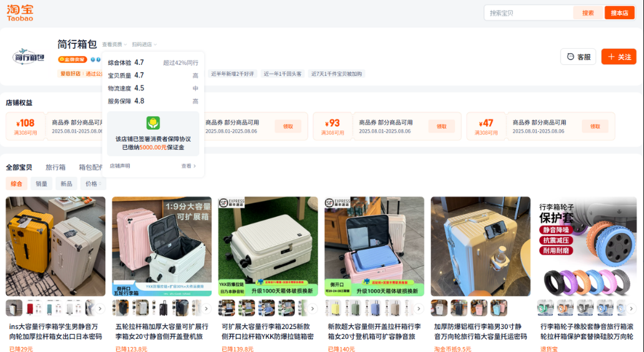This screenshot has width=644, height=352.
Task: Contact 客服 customer service
Action: click(x=578, y=57)
